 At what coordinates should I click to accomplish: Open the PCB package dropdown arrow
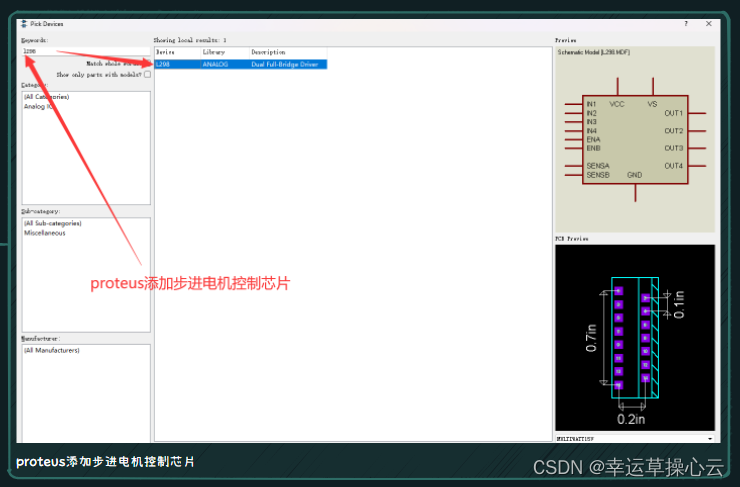(x=710, y=439)
